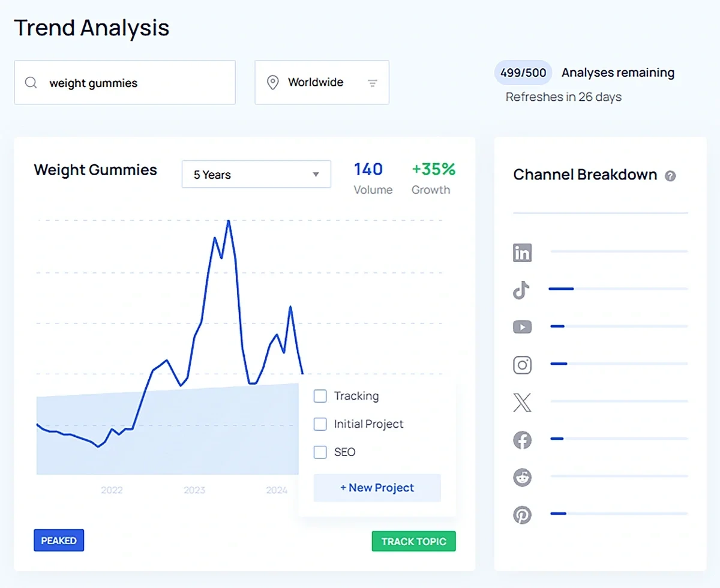Click the Pinterest channel icon

pyautogui.click(x=522, y=514)
